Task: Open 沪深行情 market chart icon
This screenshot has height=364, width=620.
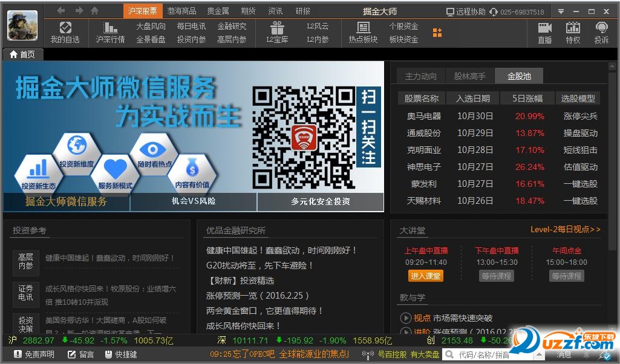Action: click(x=110, y=27)
